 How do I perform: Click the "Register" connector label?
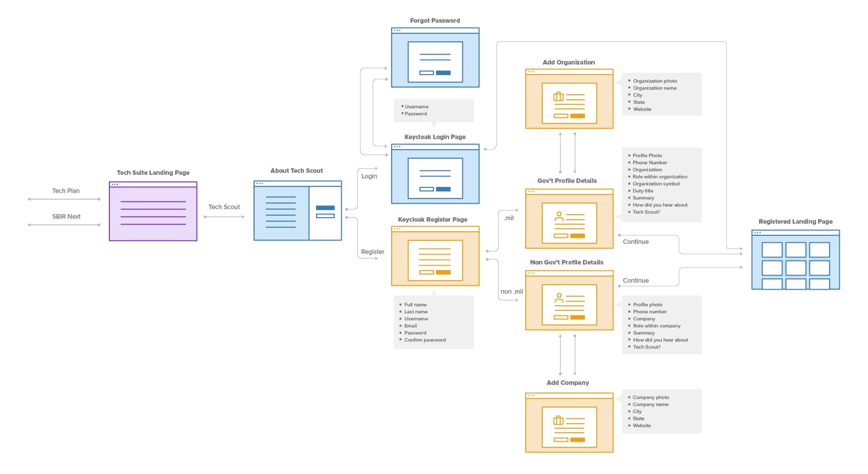pos(373,252)
